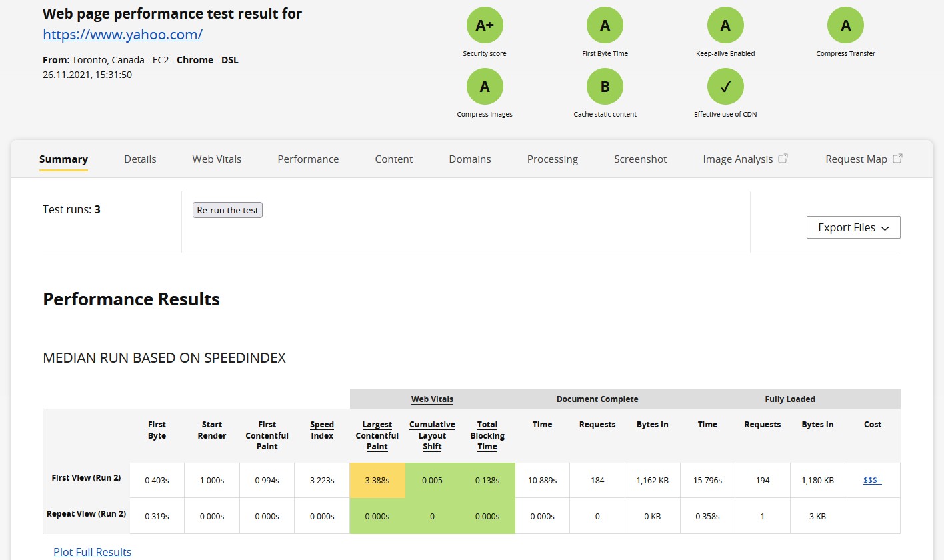
Task: Click the external link icon beside Image Analysis
Action: [x=783, y=159]
